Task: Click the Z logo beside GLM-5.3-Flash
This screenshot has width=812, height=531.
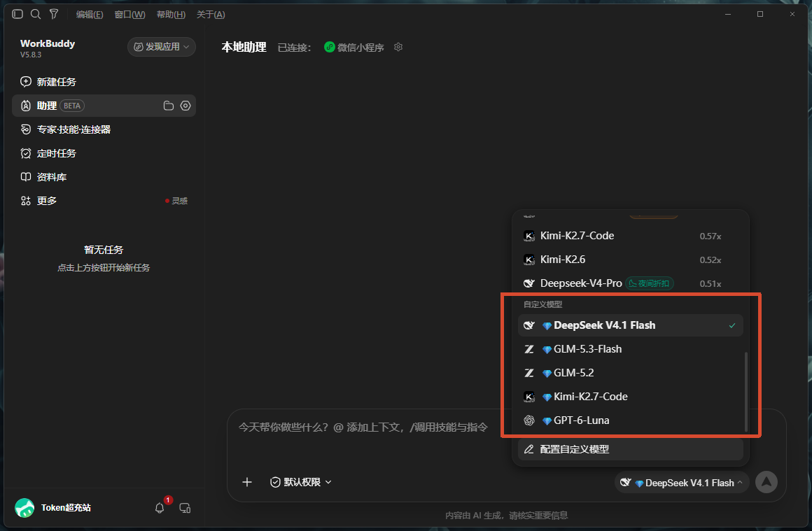Action: [528, 349]
